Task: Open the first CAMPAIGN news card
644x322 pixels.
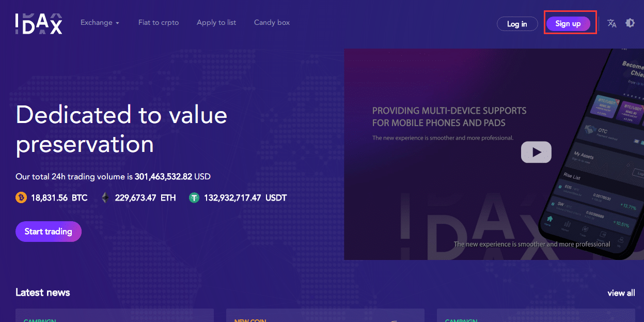Action: coord(115,315)
